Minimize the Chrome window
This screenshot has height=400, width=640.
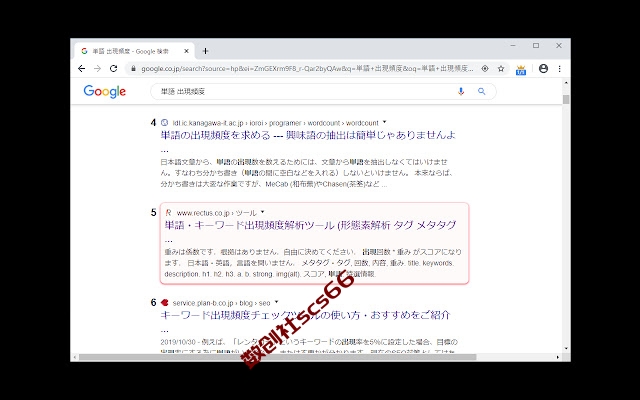pyautogui.click(x=513, y=46)
